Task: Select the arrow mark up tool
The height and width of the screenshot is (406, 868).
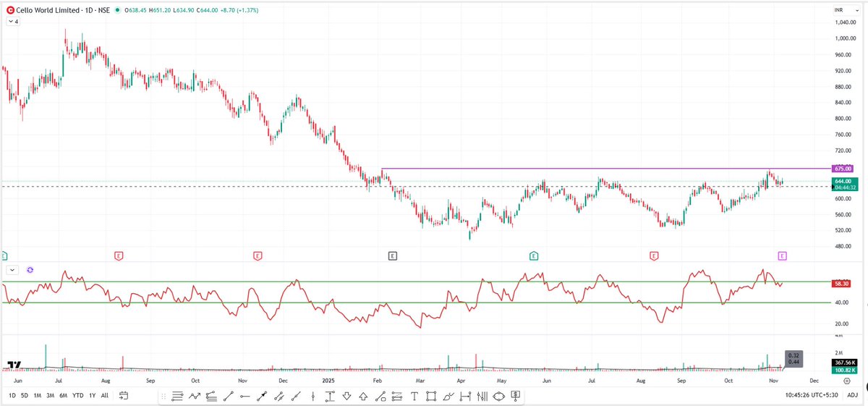Action: coord(362,396)
